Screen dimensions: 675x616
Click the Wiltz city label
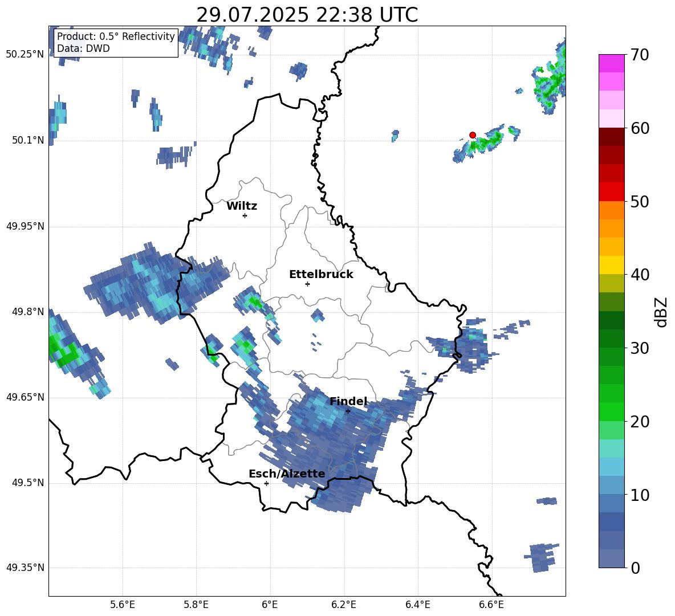[242, 206]
